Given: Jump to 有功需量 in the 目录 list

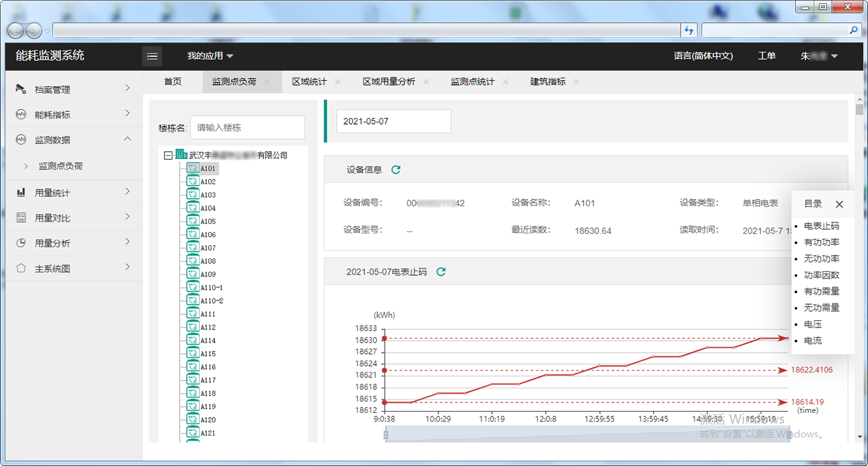Looking at the screenshot, I should pyautogui.click(x=822, y=291).
